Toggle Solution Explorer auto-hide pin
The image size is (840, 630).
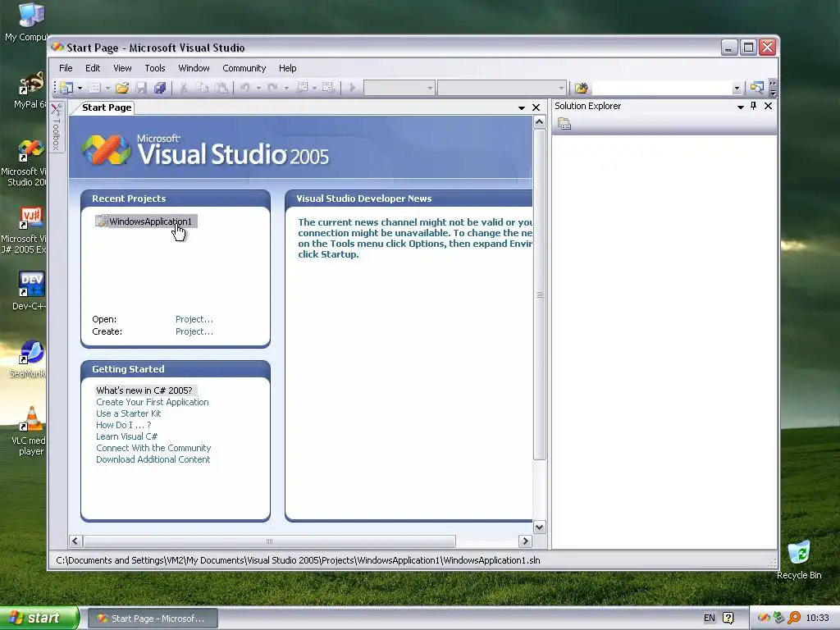click(x=753, y=106)
